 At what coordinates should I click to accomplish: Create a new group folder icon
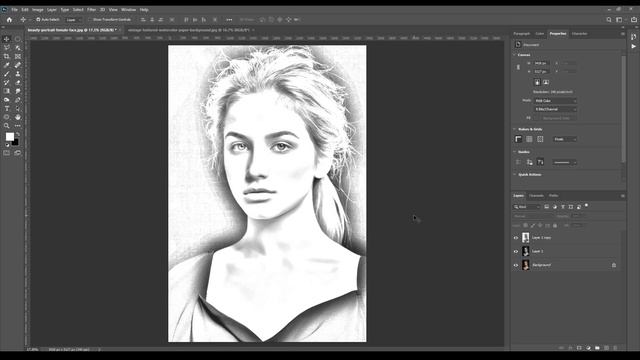(x=597, y=348)
